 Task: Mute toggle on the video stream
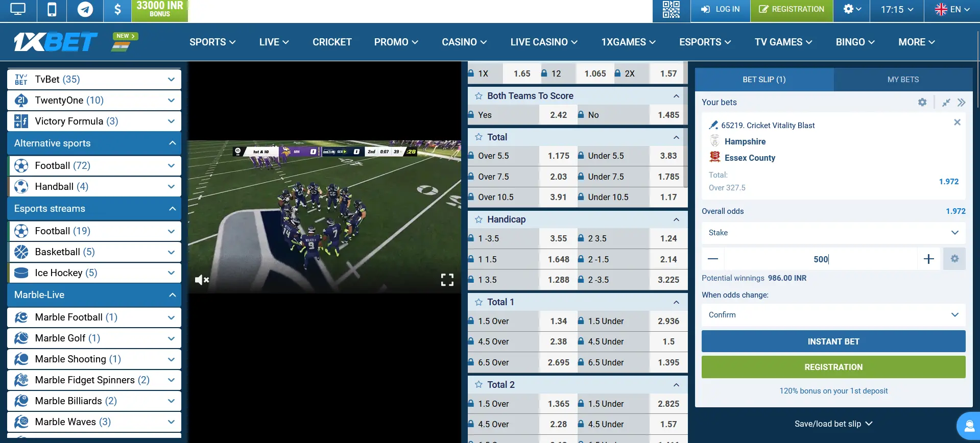[x=202, y=280]
